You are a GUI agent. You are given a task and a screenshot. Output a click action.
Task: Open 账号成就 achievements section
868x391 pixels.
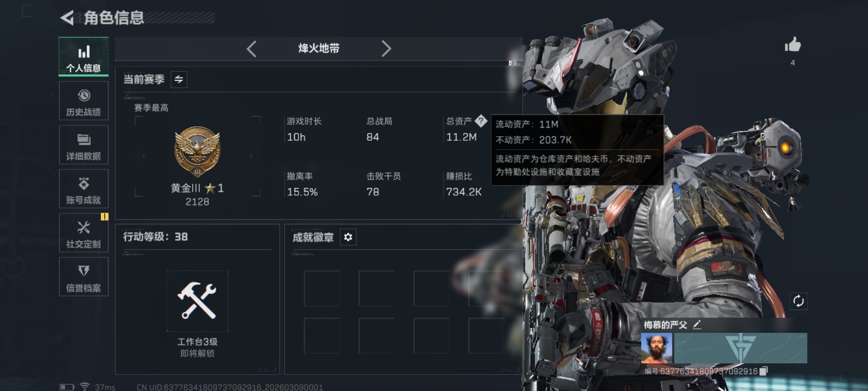click(x=84, y=189)
